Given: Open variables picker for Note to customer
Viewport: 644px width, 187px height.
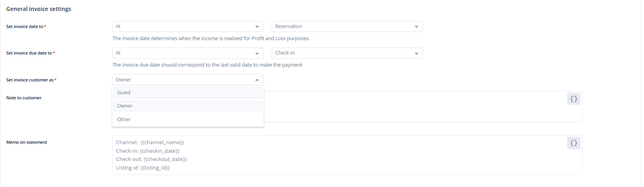Looking at the screenshot, I should pos(573,99).
